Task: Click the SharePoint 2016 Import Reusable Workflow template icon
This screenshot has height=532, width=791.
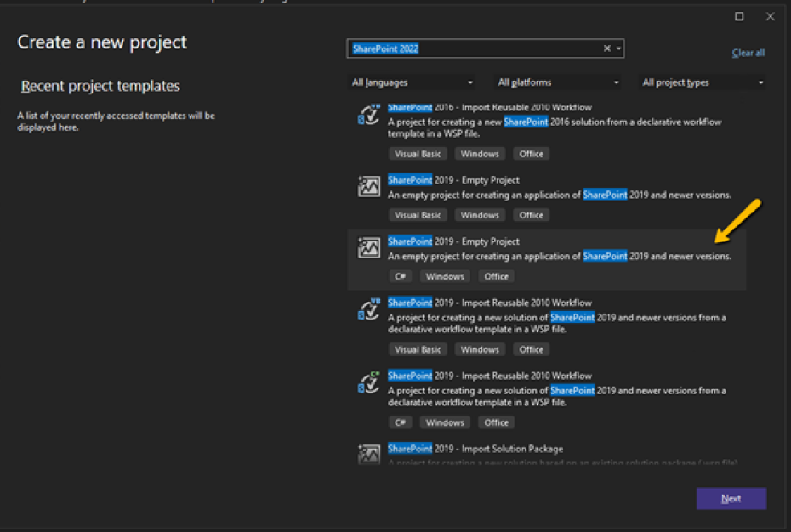Action: point(369,116)
